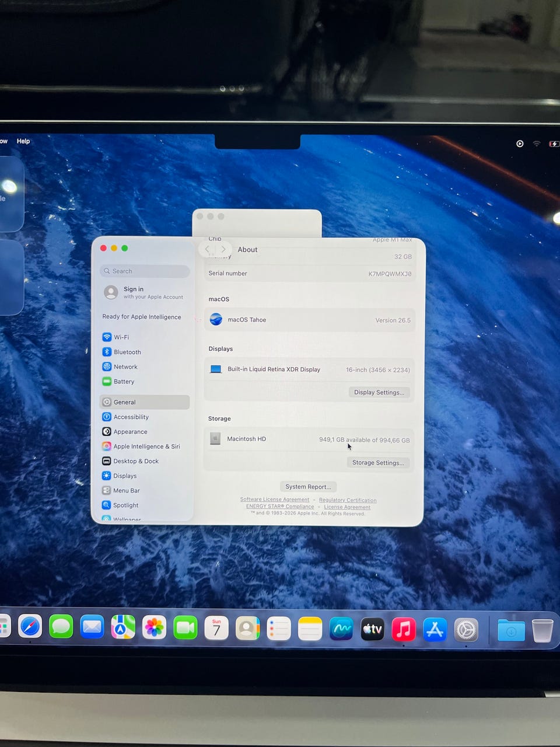
Task: Open Calendar in the Dock
Action: pos(216,628)
